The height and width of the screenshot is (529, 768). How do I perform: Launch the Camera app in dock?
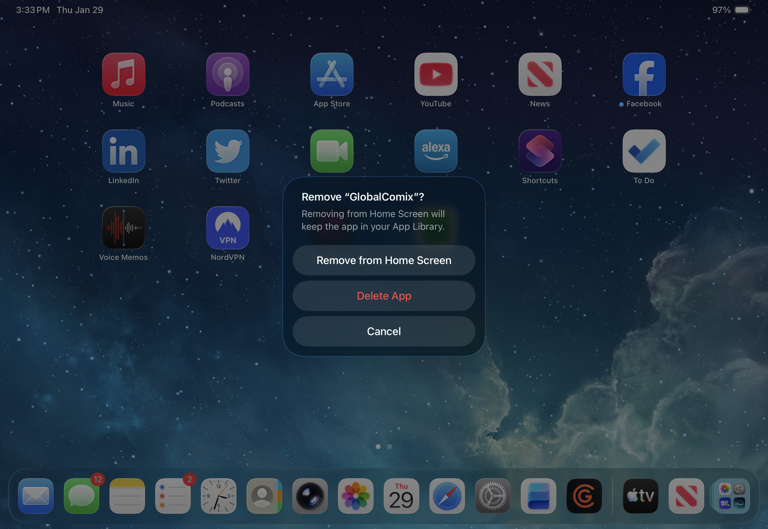tap(310, 496)
